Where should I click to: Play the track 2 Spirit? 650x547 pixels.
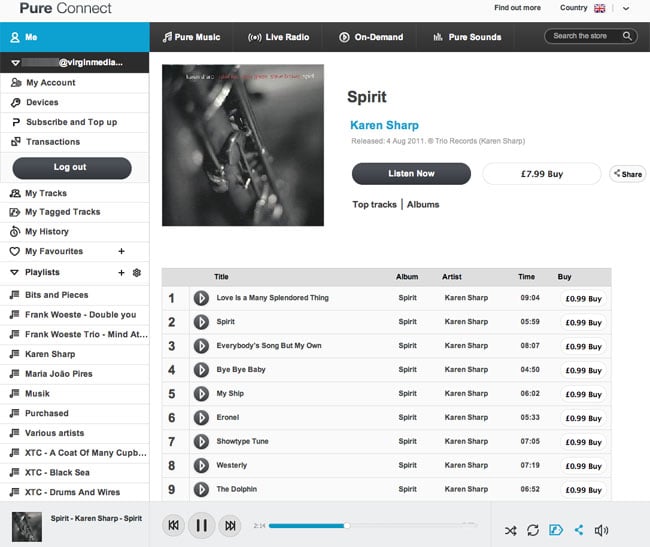201,322
